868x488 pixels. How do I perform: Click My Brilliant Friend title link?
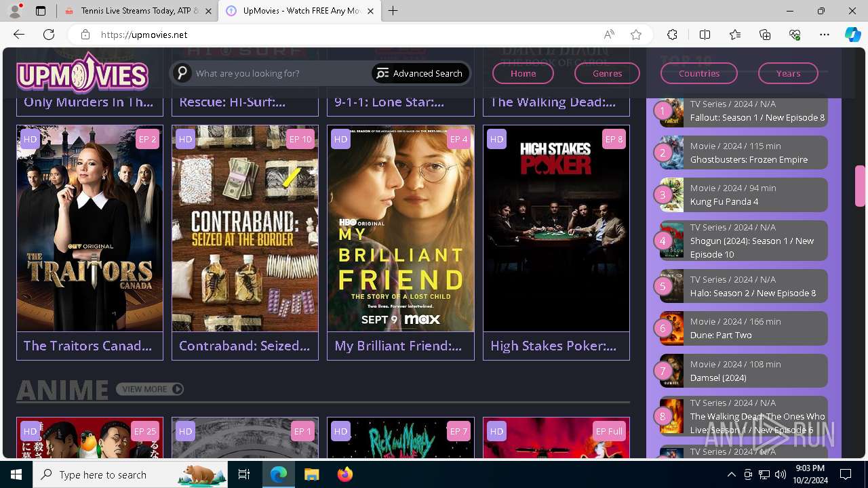[398, 346]
